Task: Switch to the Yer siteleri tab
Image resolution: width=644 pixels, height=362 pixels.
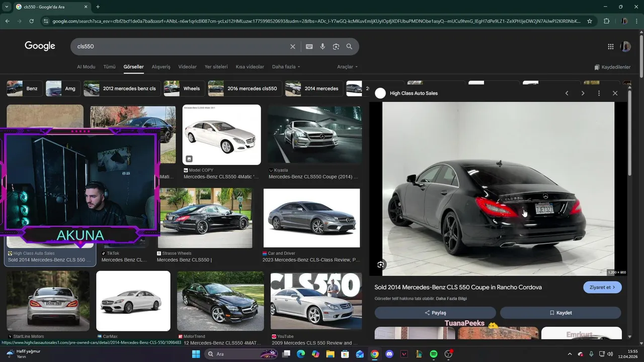Action: coord(216,67)
